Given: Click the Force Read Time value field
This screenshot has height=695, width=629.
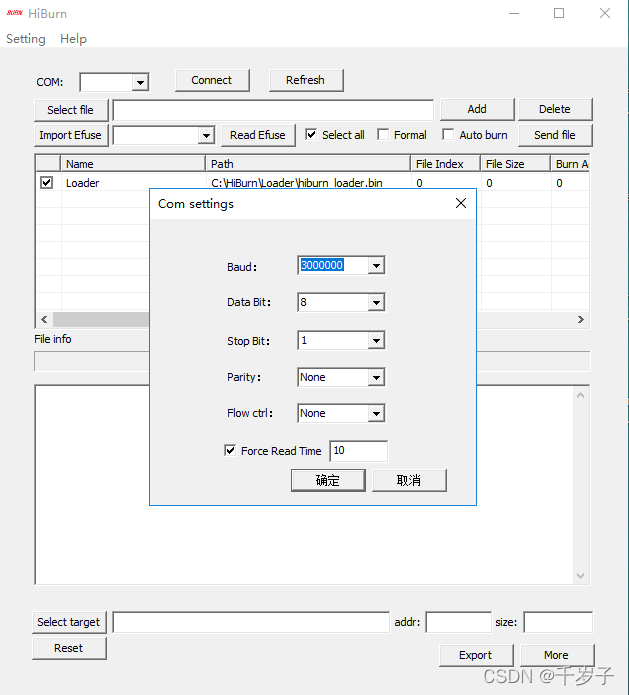Looking at the screenshot, I should (359, 451).
